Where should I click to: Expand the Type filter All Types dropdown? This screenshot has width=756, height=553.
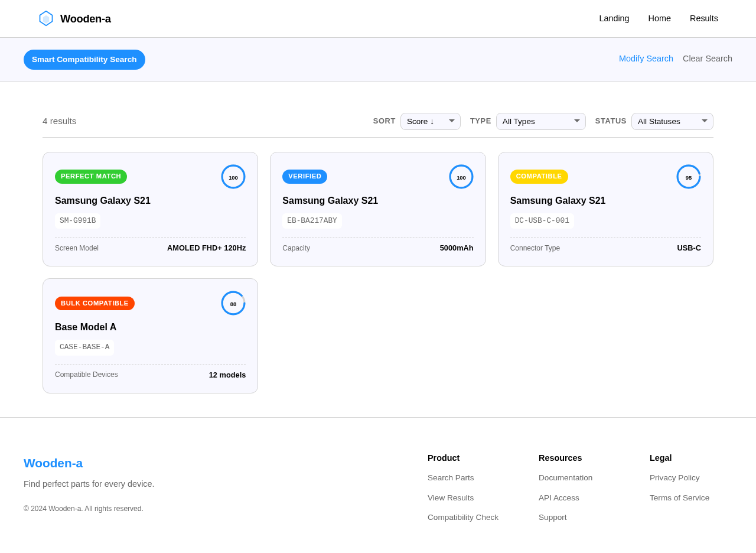tap(541, 121)
